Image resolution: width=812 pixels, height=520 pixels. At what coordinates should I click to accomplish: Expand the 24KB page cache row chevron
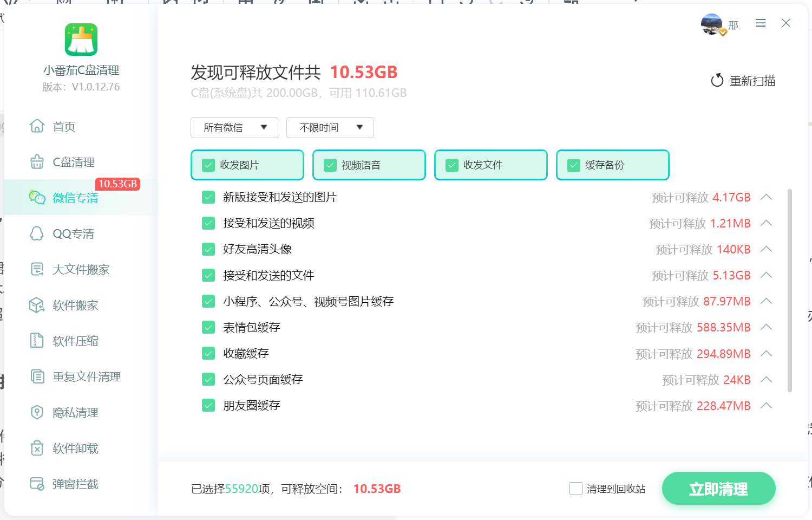tap(766, 379)
